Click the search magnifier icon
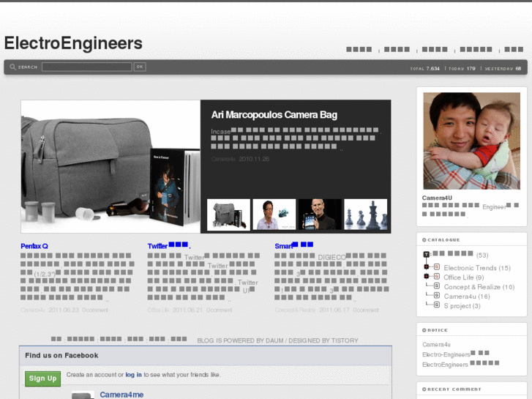532x399 pixels. tap(12, 67)
